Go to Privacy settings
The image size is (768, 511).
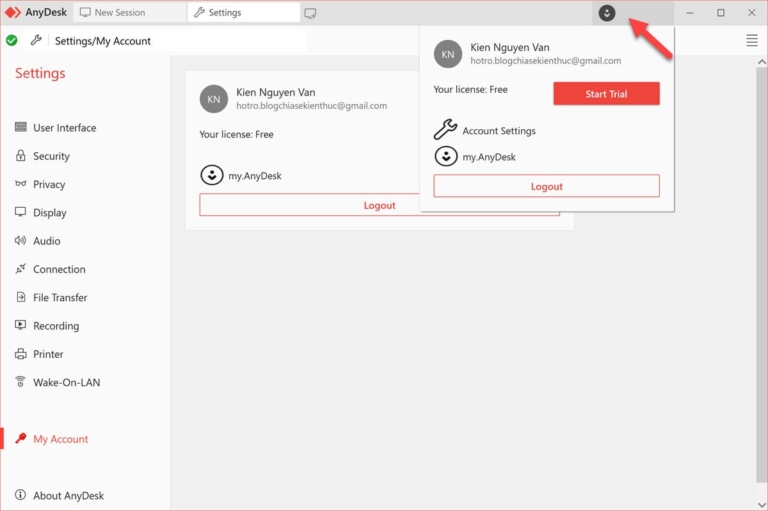click(49, 185)
